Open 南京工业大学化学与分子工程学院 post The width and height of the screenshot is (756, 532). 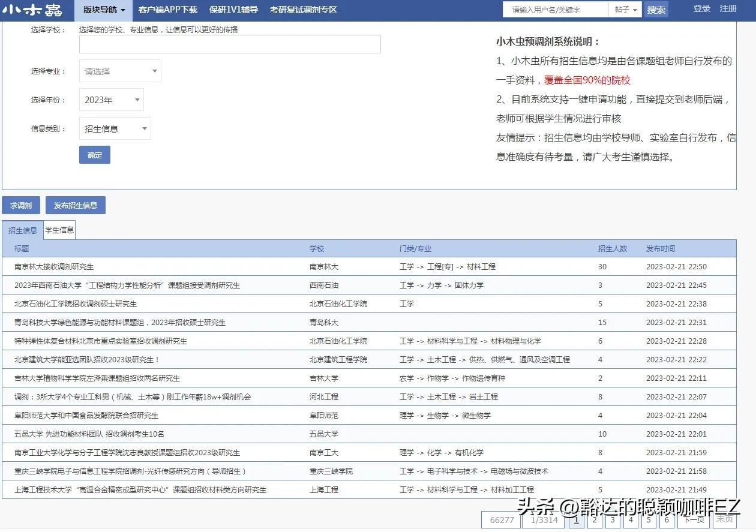click(x=127, y=452)
